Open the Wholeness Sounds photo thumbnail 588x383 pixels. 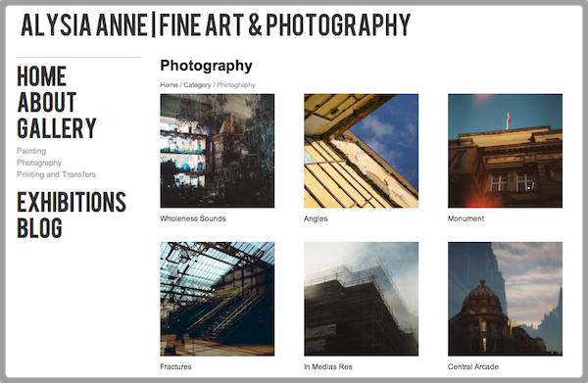click(218, 151)
